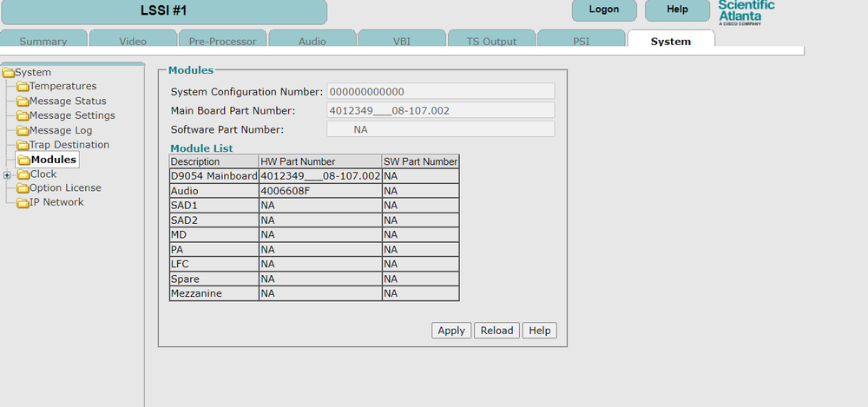Open the Pre-Processor tab
Viewport: 868px width, 407px height.
(x=222, y=41)
